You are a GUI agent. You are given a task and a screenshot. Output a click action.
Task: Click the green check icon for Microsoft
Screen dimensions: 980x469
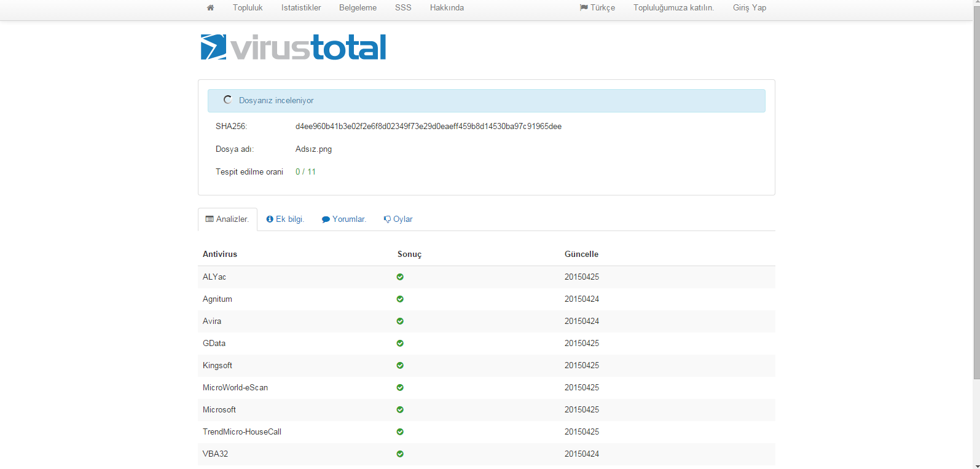click(400, 410)
